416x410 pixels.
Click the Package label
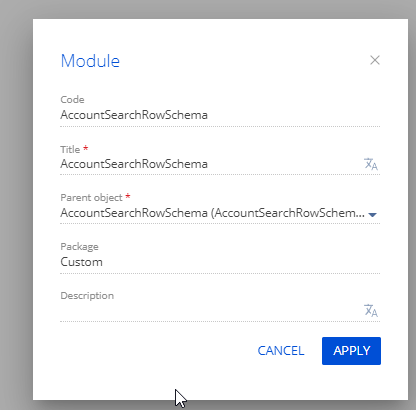(79, 247)
